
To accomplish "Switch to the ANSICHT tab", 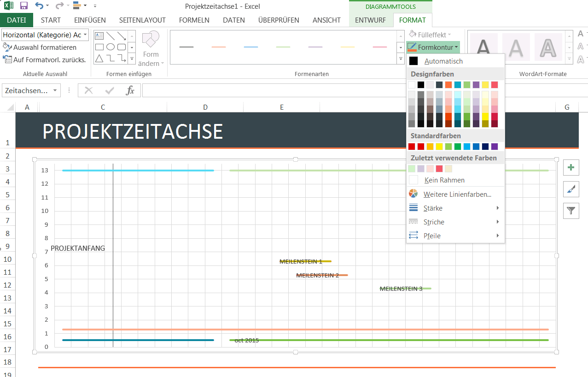I will (326, 20).
